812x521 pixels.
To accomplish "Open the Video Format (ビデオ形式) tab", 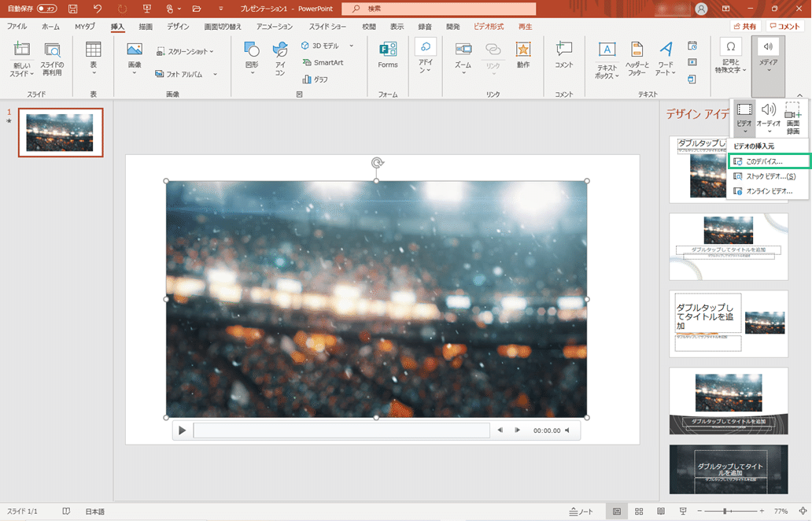I will (x=489, y=27).
